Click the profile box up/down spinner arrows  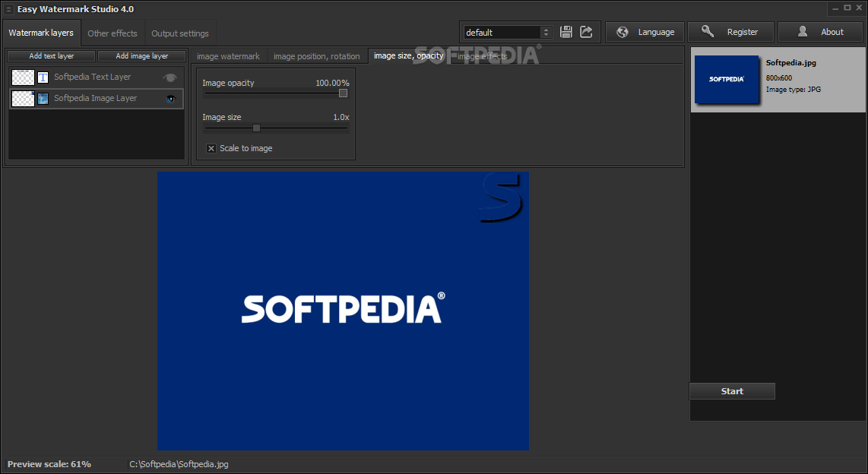pyautogui.click(x=546, y=32)
